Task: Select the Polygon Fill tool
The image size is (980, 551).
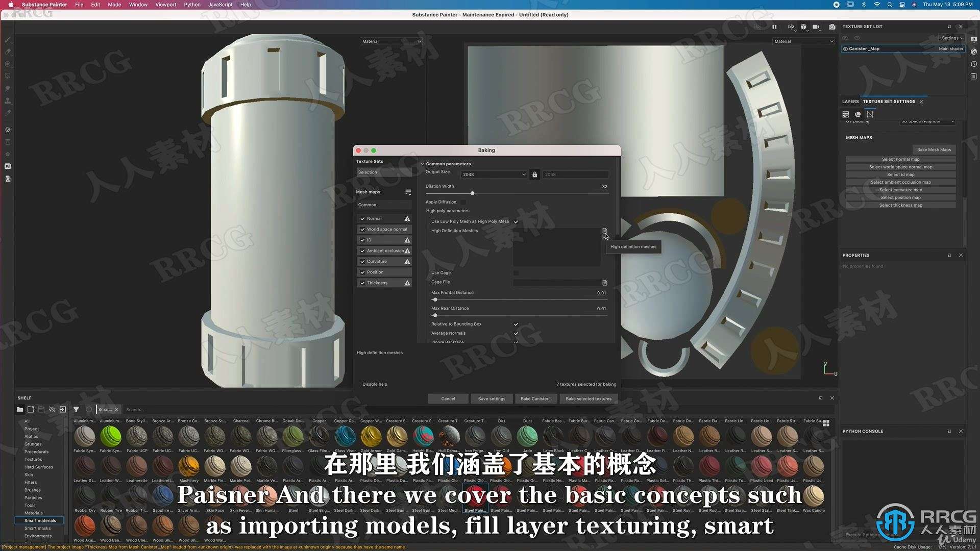Action: 8,76
